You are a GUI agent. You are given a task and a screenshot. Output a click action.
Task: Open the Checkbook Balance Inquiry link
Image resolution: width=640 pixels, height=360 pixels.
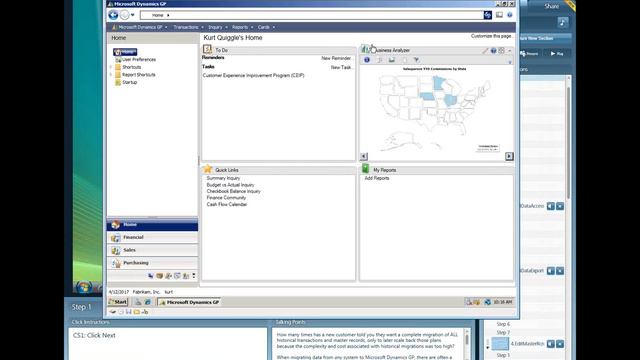click(x=233, y=191)
